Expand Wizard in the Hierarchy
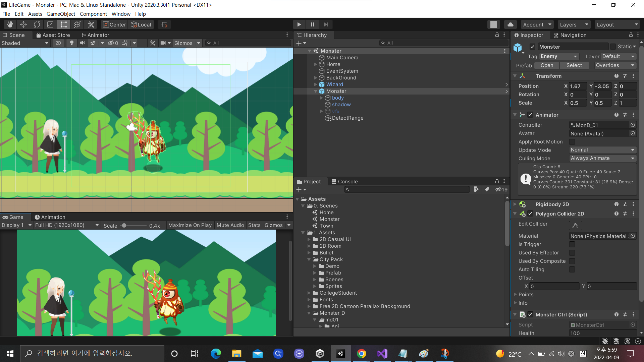The image size is (644, 362). coord(316,84)
